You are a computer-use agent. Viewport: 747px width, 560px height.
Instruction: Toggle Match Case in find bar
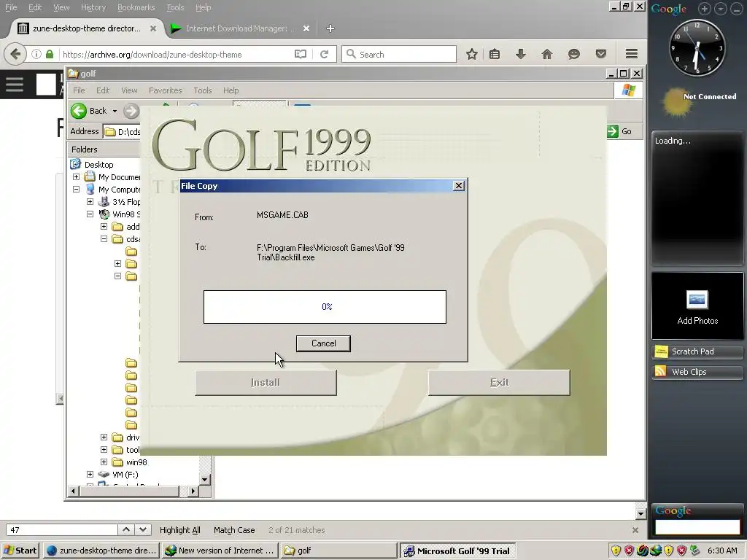tap(234, 530)
